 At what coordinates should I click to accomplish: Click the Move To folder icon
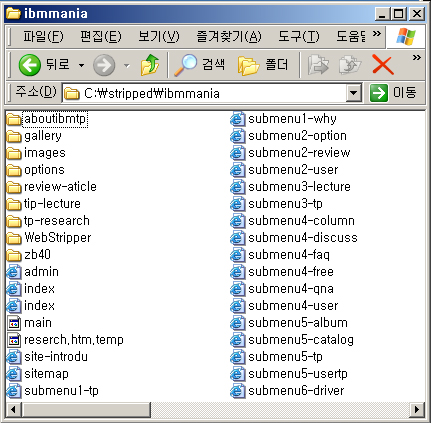click(x=318, y=65)
